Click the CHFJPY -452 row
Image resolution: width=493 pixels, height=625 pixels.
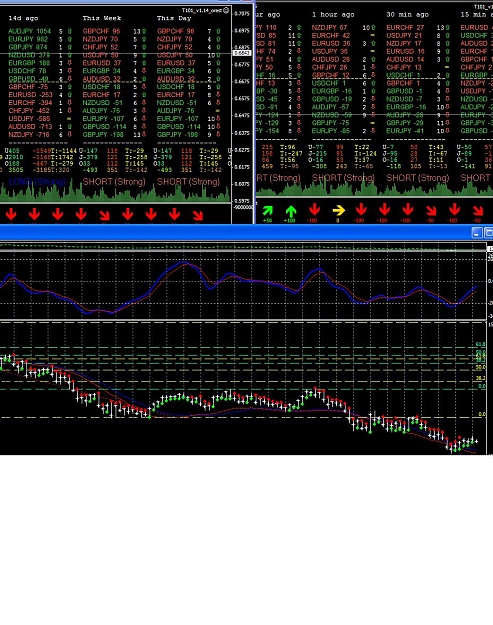(x=40, y=111)
